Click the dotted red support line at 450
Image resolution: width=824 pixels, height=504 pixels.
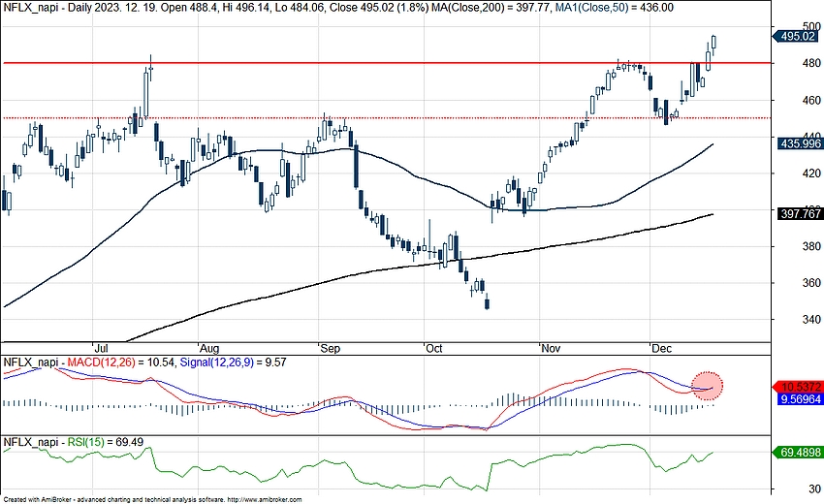pos(388,118)
